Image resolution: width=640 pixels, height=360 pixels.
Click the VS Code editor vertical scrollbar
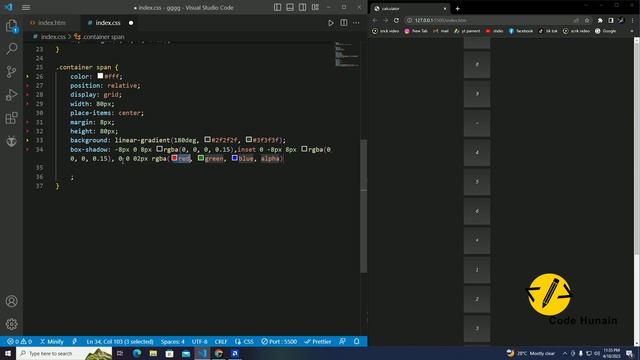click(x=364, y=206)
